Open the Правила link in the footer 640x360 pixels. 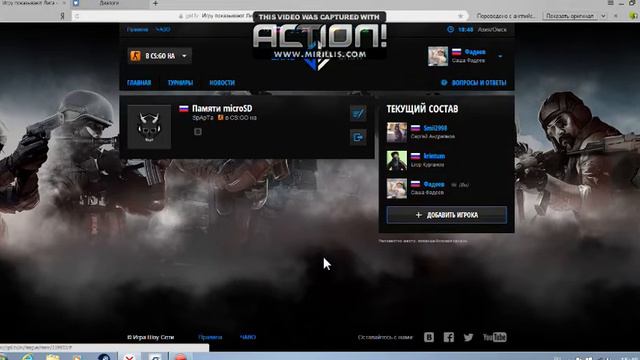pos(210,337)
